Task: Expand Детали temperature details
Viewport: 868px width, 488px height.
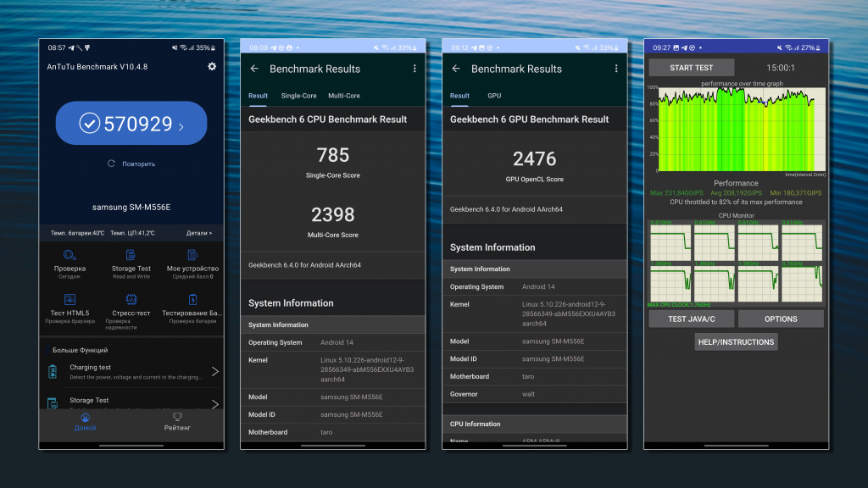Action: (x=199, y=233)
